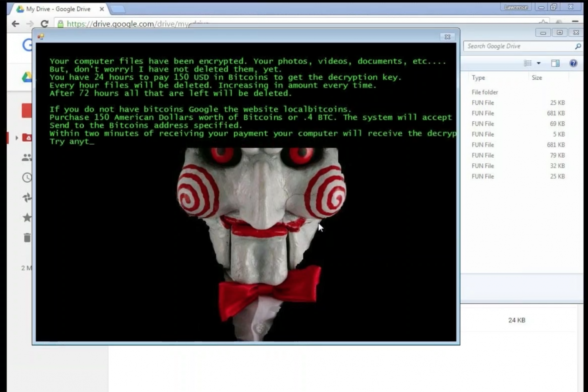
Task: Open the view options dropdown arrow
Action: click(539, 63)
